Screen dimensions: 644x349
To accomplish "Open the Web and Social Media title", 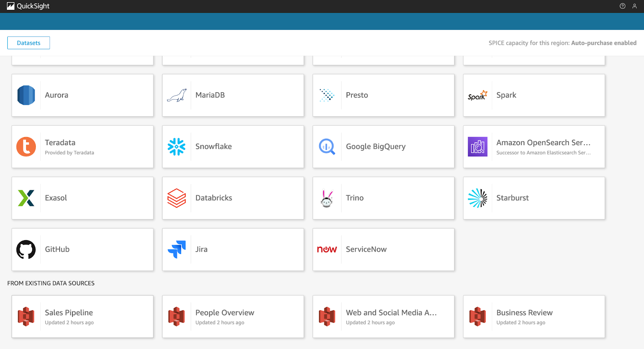I will (x=391, y=313).
